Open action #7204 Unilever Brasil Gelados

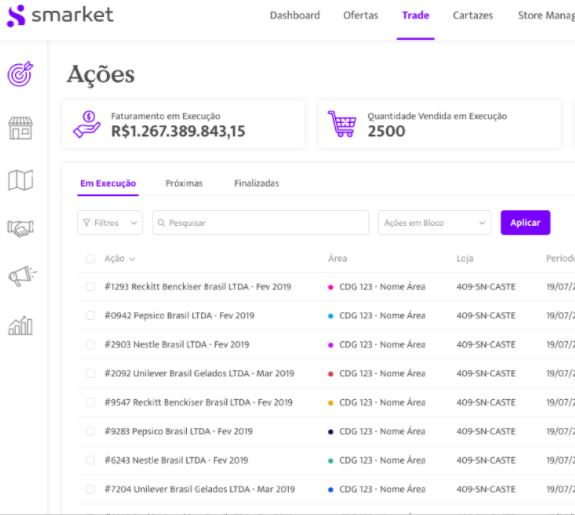199,489
